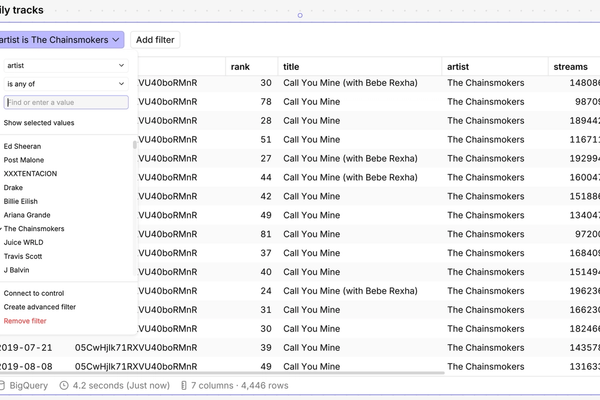Select XXXTENTACION in the value list
Screen dimensions: 600x400
(x=30, y=174)
